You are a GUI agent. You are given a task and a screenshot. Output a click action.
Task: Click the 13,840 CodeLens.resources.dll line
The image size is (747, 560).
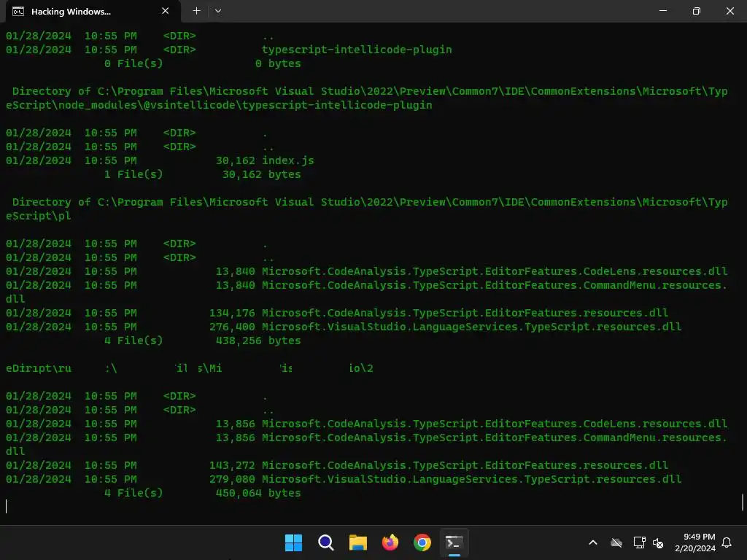pyautogui.click(x=366, y=271)
